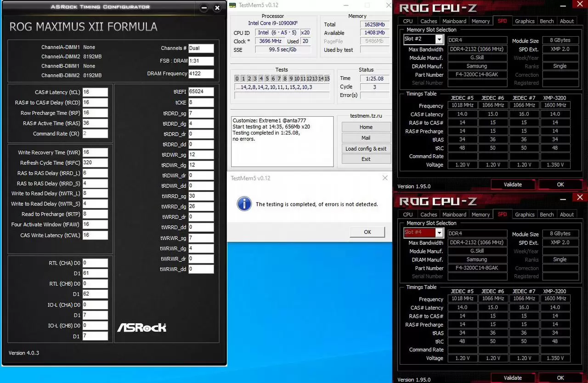Click the RAS# to CAS# Delay (tRCD) field
This screenshot has width=588, height=383.
click(95, 103)
